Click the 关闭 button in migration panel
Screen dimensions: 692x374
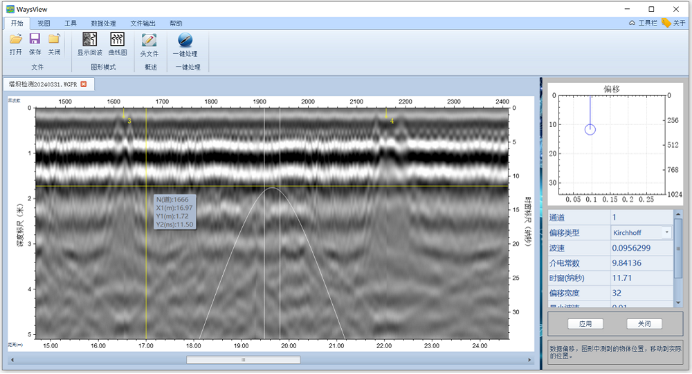[x=644, y=324]
